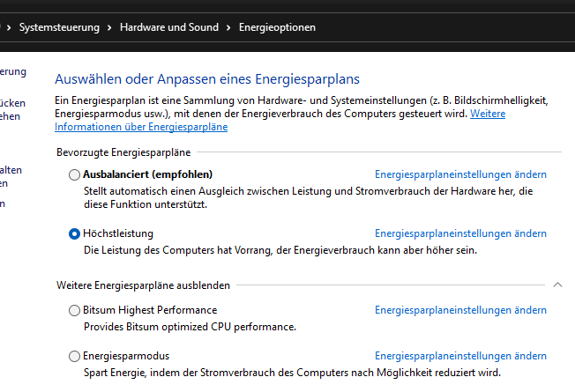
Task: Change plan settings for Ausbalanciert
Action: 460,174
